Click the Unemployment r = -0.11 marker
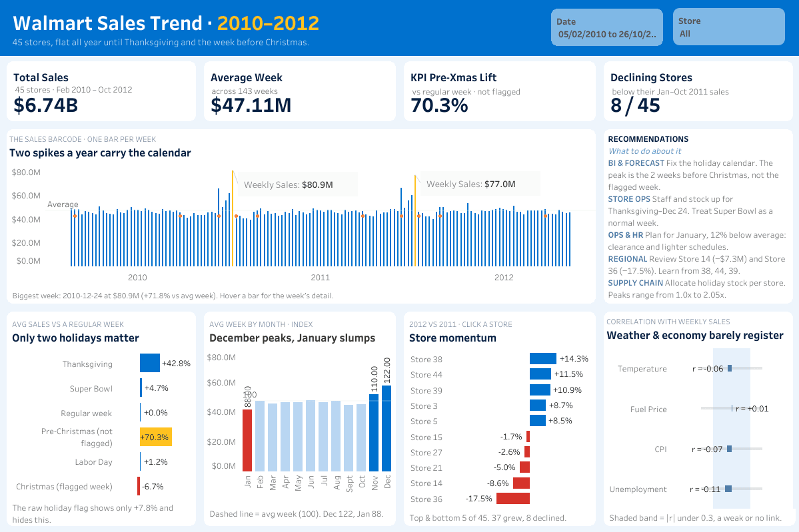The image size is (799, 532). point(728,489)
